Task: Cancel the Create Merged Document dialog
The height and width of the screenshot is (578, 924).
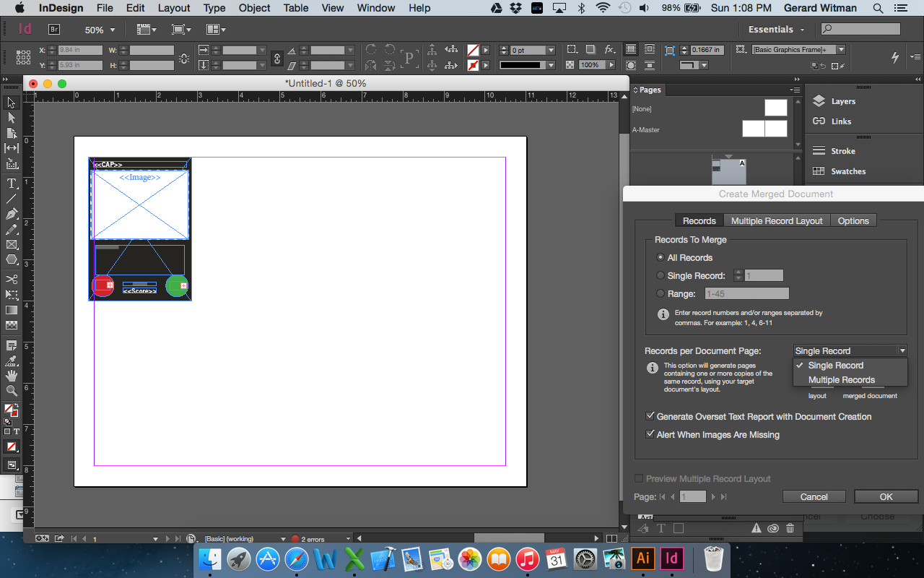Action: point(814,496)
